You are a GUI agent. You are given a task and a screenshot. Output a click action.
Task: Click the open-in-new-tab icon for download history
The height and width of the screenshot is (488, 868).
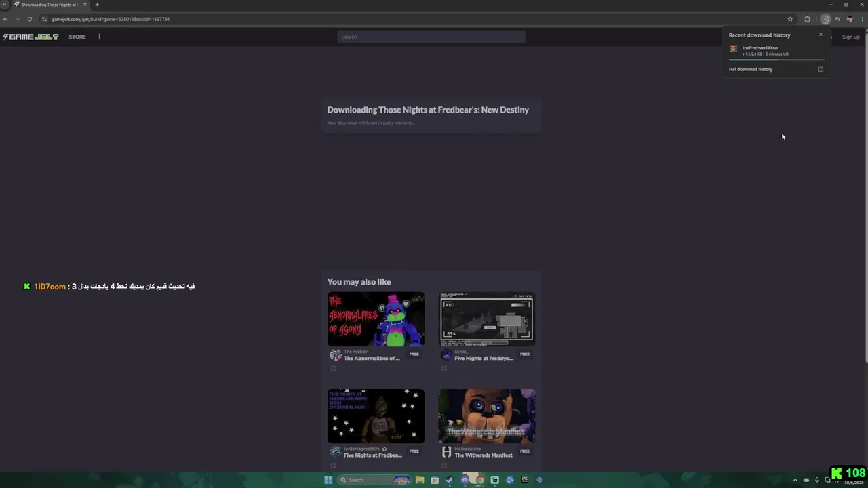click(821, 69)
